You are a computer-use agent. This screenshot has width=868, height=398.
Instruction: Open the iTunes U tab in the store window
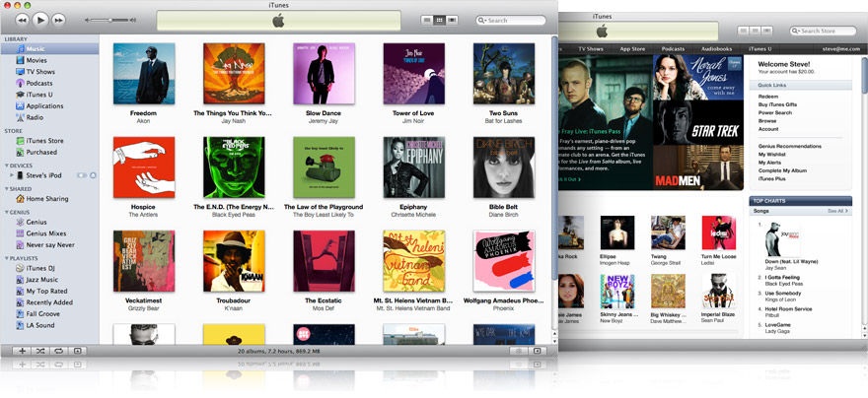(760, 49)
